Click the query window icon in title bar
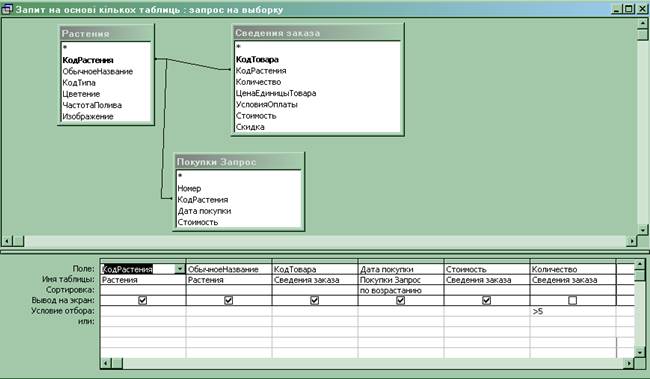This screenshot has height=379, width=650. [7, 9]
